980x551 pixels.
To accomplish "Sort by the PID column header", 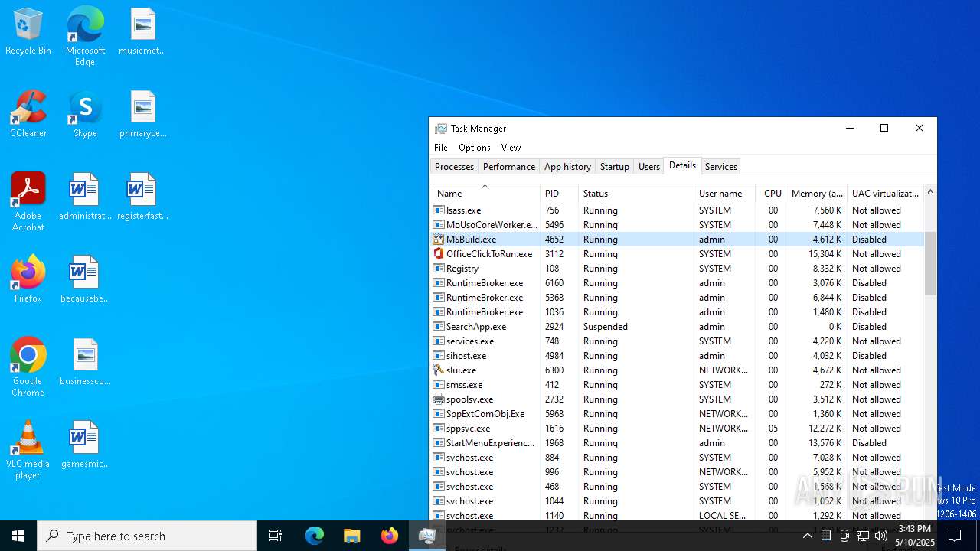I will tap(559, 194).
